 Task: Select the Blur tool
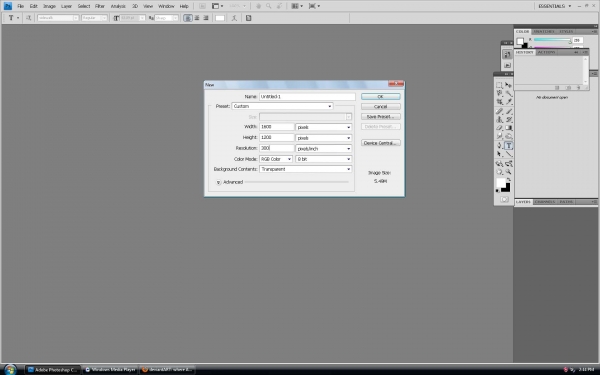[499, 136]
